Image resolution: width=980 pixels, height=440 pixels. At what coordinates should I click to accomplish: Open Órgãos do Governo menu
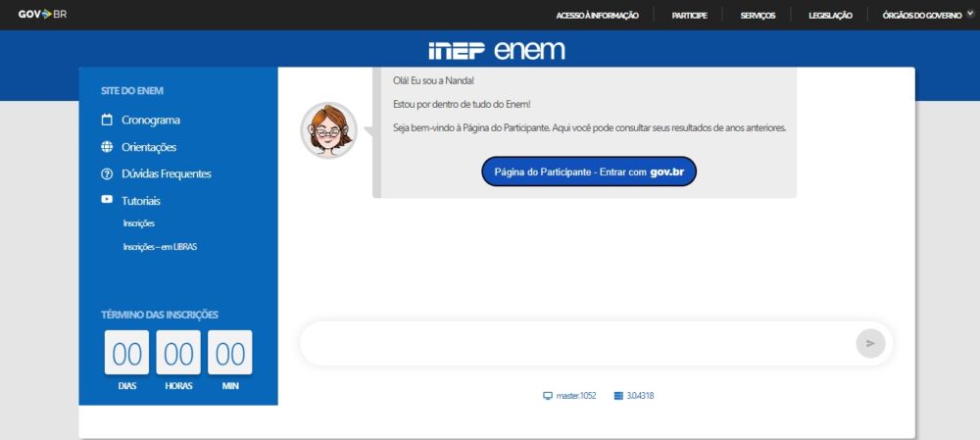(922, 15)
